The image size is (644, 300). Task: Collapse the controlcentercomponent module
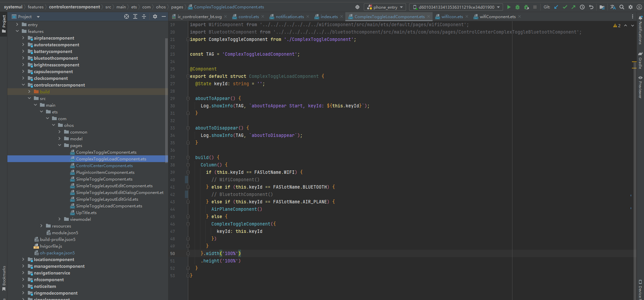tap(23, 85)
